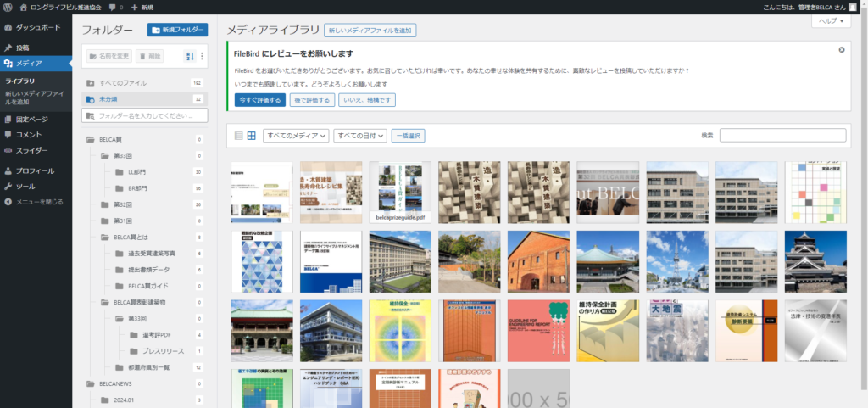
Task: Click the ツール wrench icon
Action: point(8,187)
